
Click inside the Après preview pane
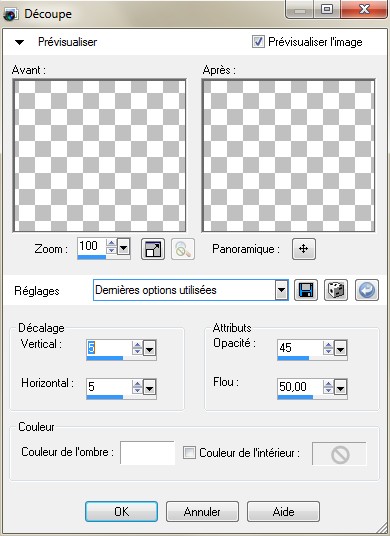click(288, 156)
